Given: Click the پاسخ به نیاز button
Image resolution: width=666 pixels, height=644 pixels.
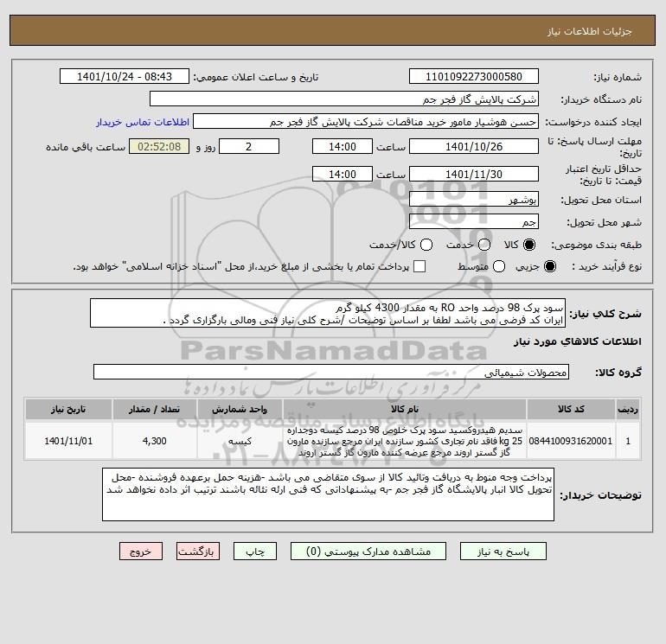Looking at the screenshot, I should [503, 552].
